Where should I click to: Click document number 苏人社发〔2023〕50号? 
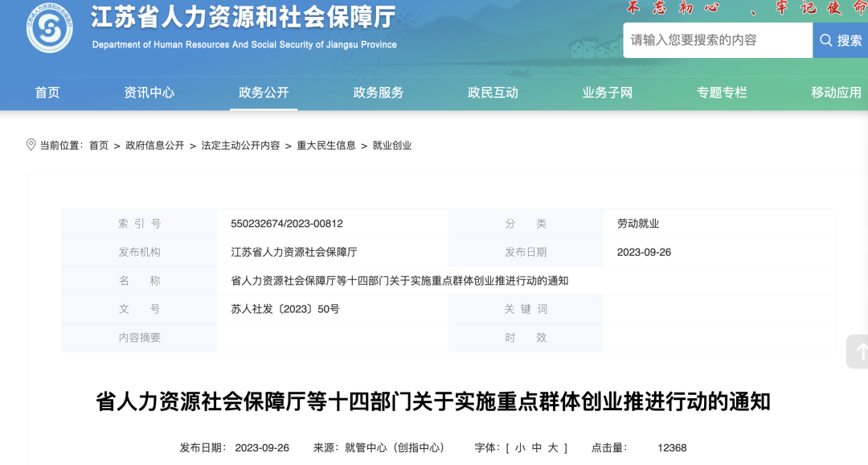coord(285,309)
